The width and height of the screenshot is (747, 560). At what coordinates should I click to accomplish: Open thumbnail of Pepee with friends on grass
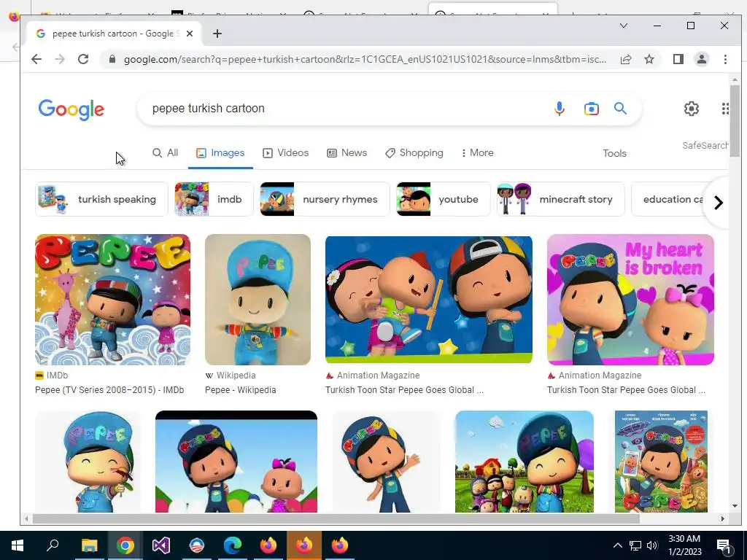[x=525, y=462]
